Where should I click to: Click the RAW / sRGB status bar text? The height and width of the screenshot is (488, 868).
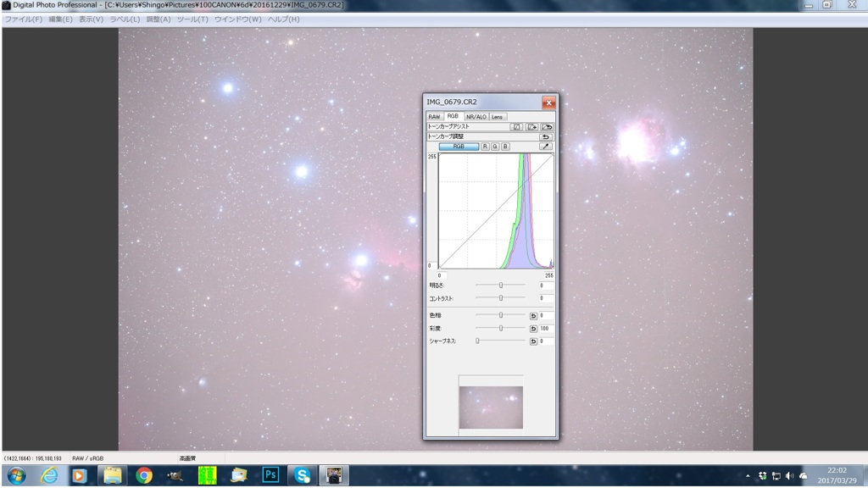point(87,458)
